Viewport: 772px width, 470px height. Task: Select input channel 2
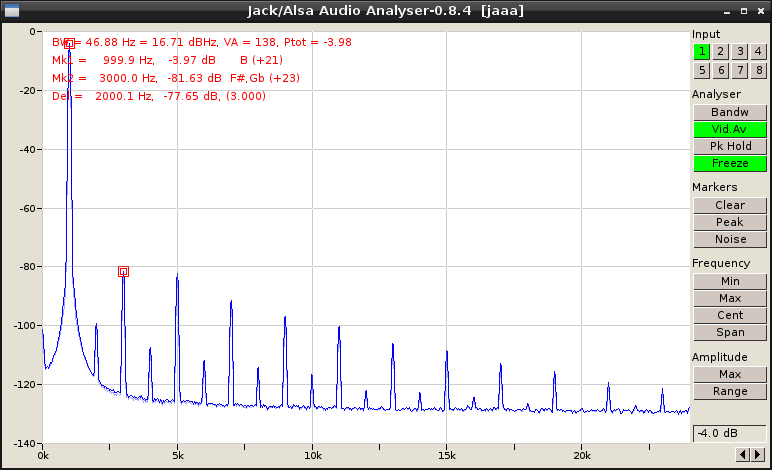721,52
